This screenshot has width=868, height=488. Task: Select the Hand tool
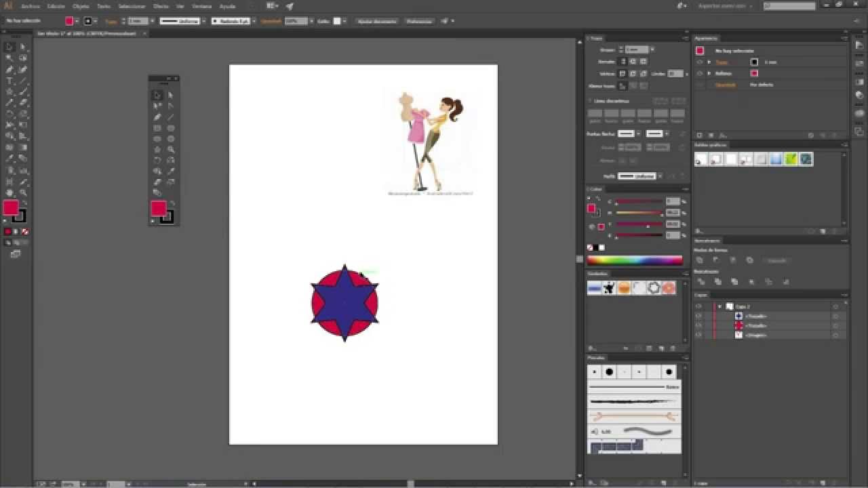9,192
